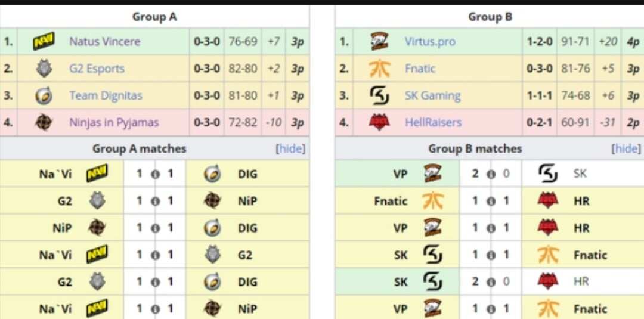The height and width of the screenshot is (319, 644).
Task: Click the Group B matches header
Action: 475,148
